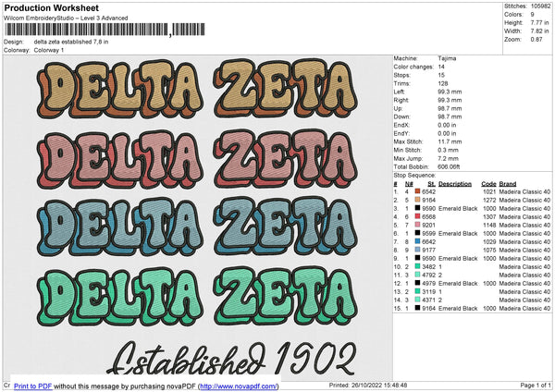This screenshot has height=392, width=555.
Task: Follow the http://www.novapdf.com/ link
Action: point(239,386)
